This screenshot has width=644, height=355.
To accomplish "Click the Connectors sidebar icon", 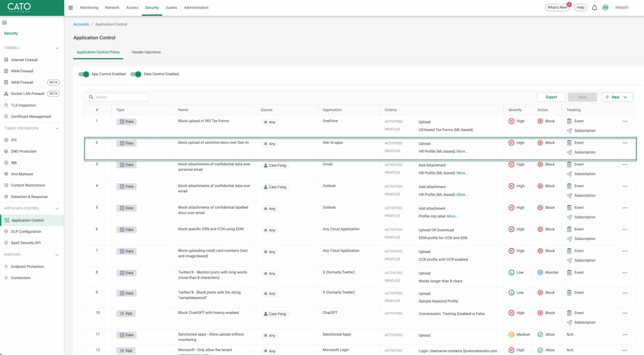I will pos(6,278).
